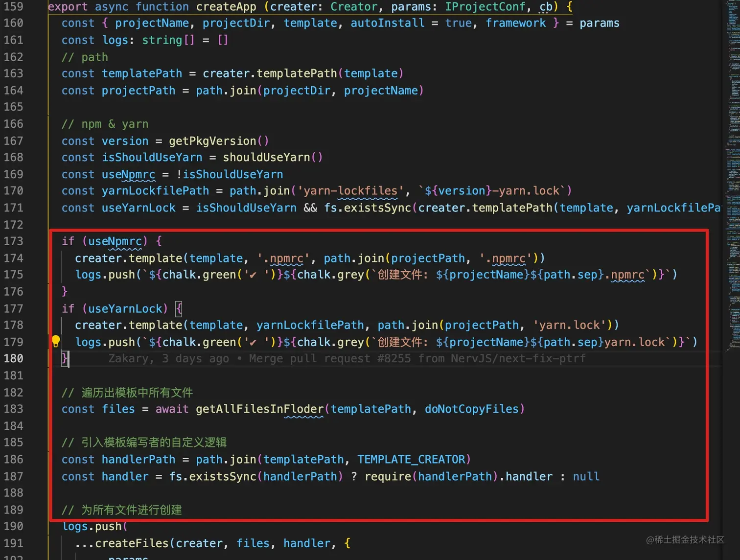Click require(handlerPath) on line 187
The height and width of the screenshot is (560, 740).
click(x=431, y=477)
